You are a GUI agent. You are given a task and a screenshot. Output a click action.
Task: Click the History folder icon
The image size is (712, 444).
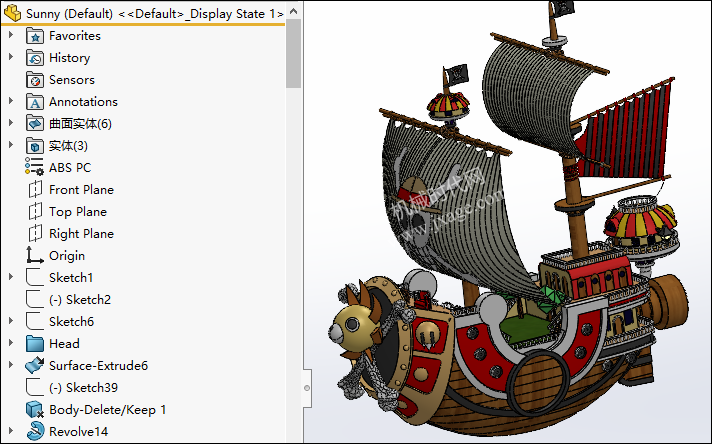(35, 58)
